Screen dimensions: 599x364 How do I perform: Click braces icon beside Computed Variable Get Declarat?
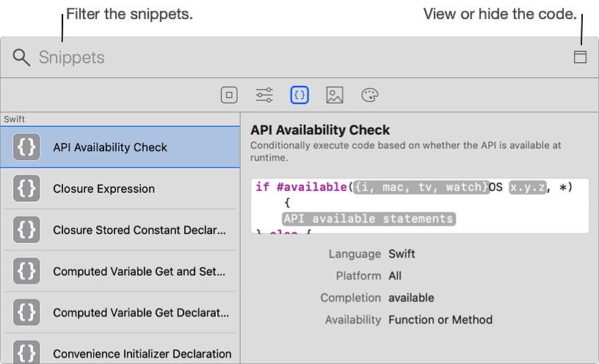26,313
